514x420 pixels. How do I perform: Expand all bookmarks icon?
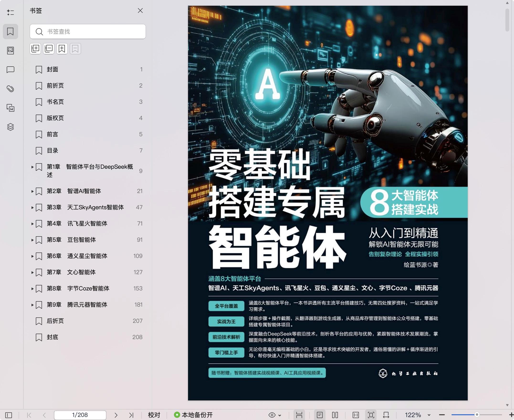(x=35, y=49)
